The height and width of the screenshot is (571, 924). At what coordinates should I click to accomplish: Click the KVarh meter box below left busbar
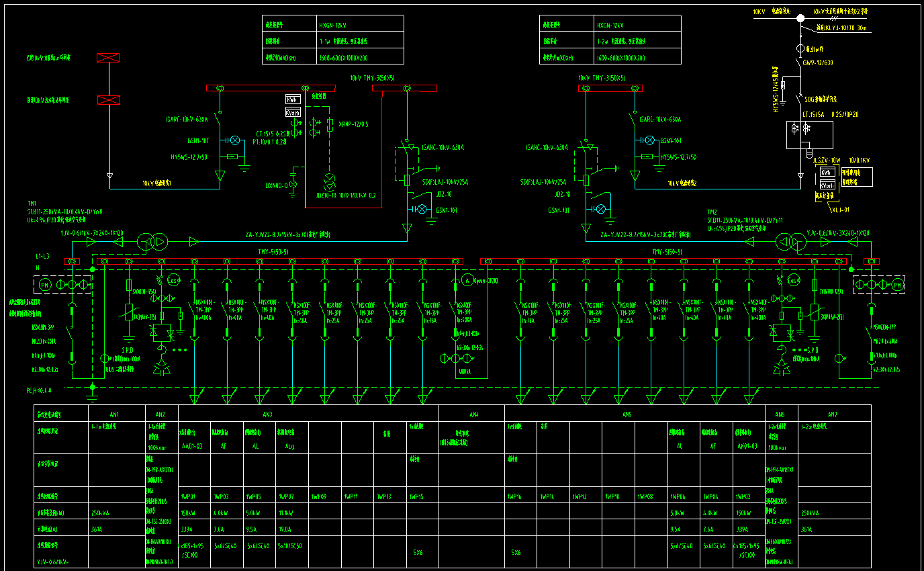293,112
